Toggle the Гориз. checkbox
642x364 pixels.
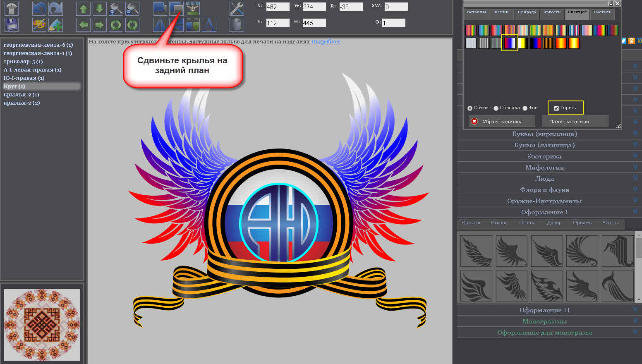[x=556, y=108]
